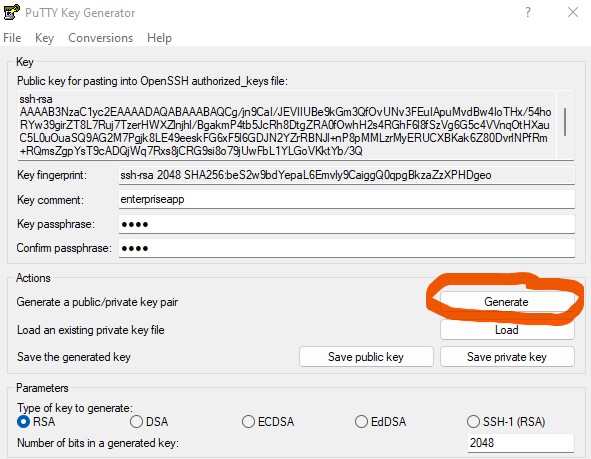This screenshot has width=591, height=459.
Task: Open the File menu
Action: click(x=12, y=38)
